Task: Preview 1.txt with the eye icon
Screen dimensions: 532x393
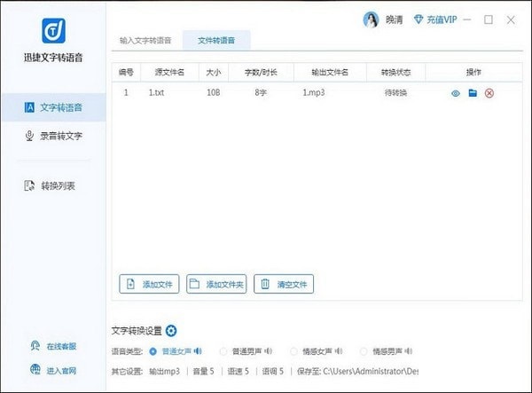Action: coord(456,93)
